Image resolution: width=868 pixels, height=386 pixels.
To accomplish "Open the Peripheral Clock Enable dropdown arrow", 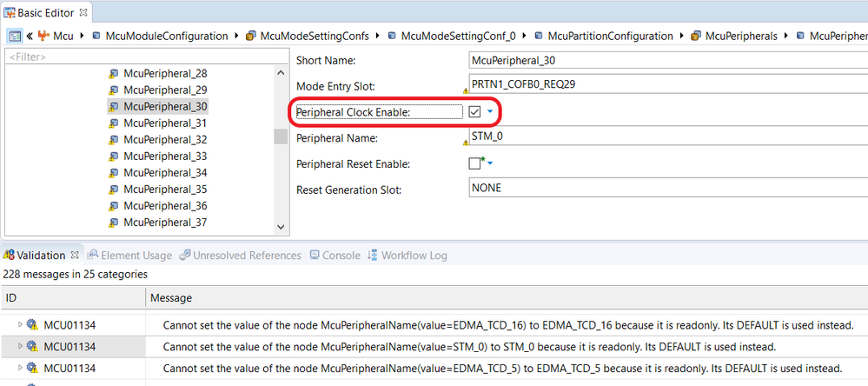I will 490,112.
